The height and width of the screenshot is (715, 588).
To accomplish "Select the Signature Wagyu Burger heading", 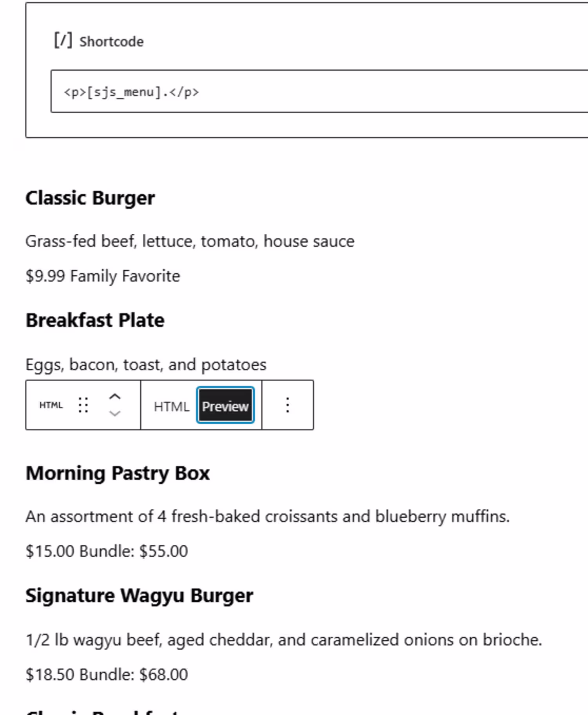I will click(139, 596).
